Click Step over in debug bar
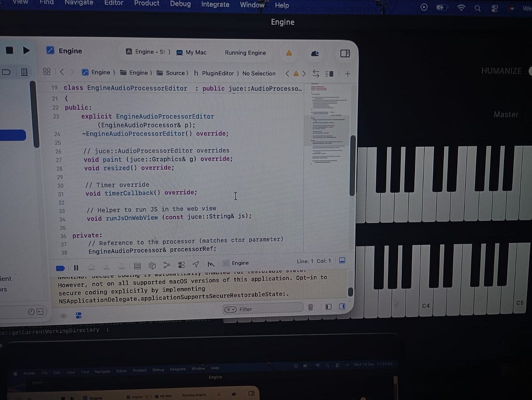The image size is (532, 400). 91,267
